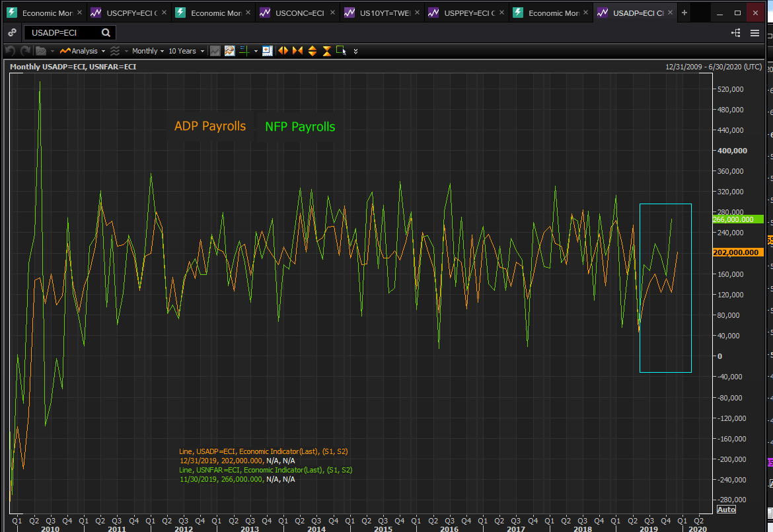
Task: Add a new tab with plus button
Action: coord(684,13)
